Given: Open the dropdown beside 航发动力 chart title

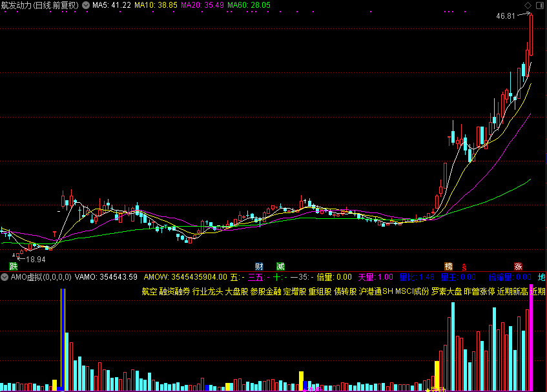Looking at the screenshot, I should [x=86, y=5].
